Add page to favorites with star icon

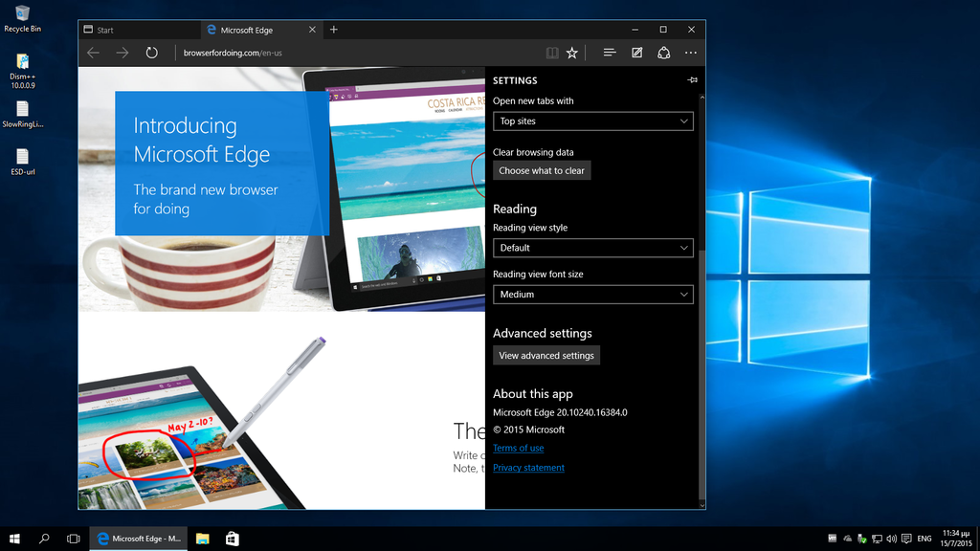click(572, 53)
